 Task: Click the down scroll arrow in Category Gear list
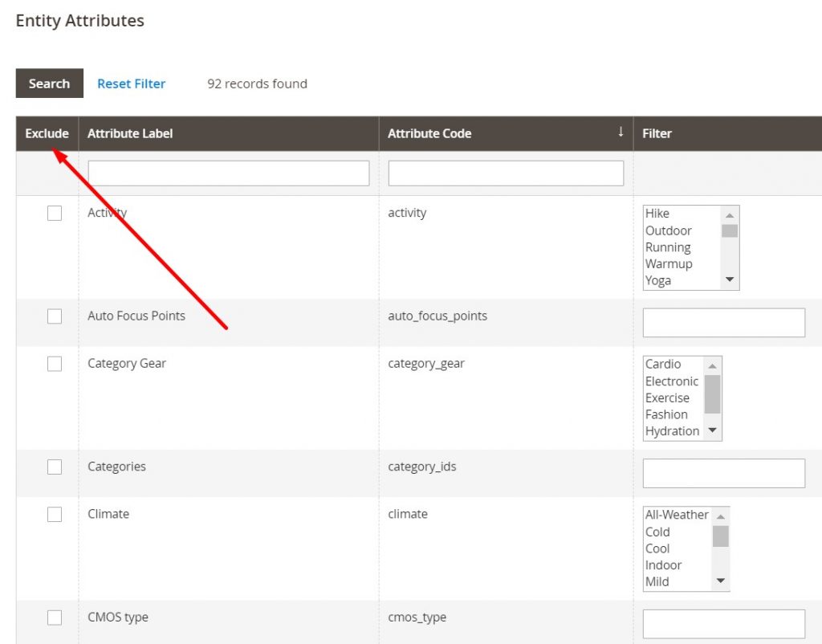pos(713,431)
